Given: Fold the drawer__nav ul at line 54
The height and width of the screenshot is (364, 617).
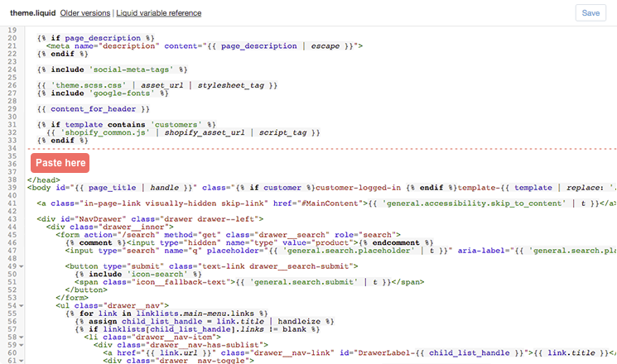Looking at the screenshot, I should (22, 306).
